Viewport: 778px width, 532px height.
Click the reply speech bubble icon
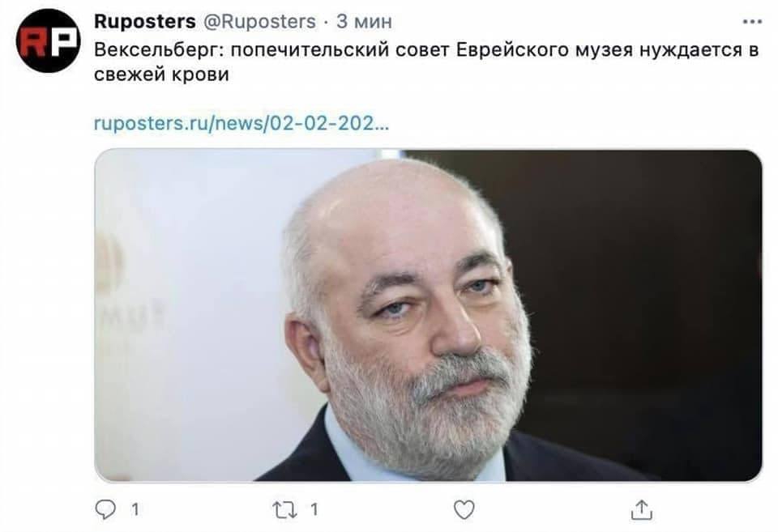105,509
